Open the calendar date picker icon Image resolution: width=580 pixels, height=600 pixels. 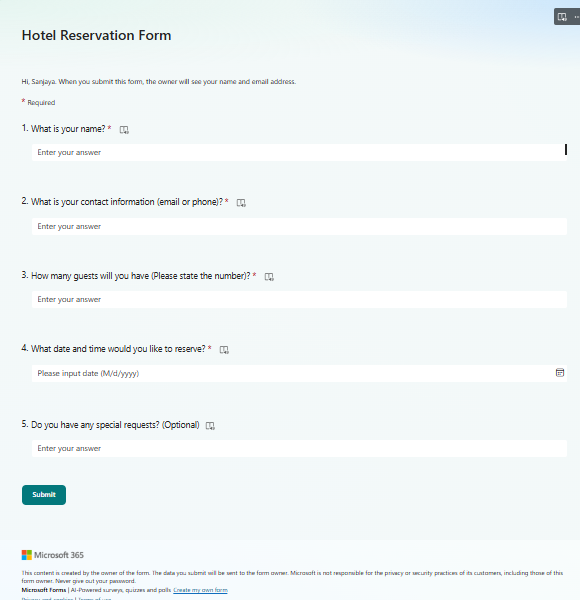[560, 373]
